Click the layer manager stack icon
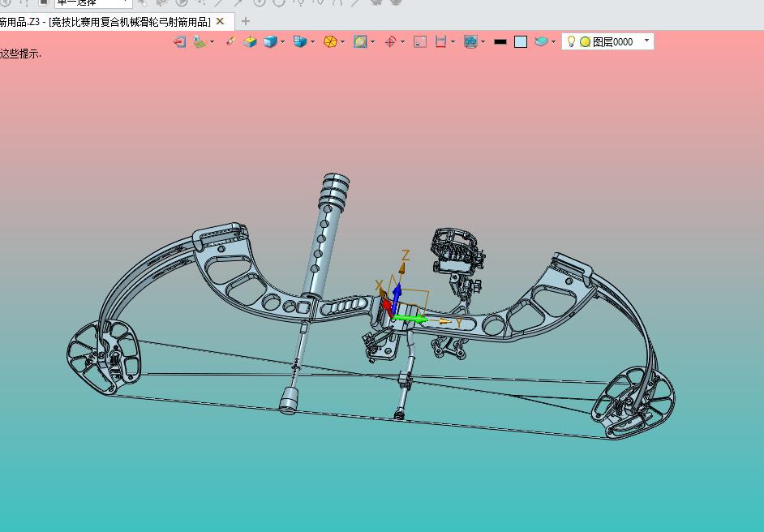This screenshot has height=532, width=764. pos(541,42)
